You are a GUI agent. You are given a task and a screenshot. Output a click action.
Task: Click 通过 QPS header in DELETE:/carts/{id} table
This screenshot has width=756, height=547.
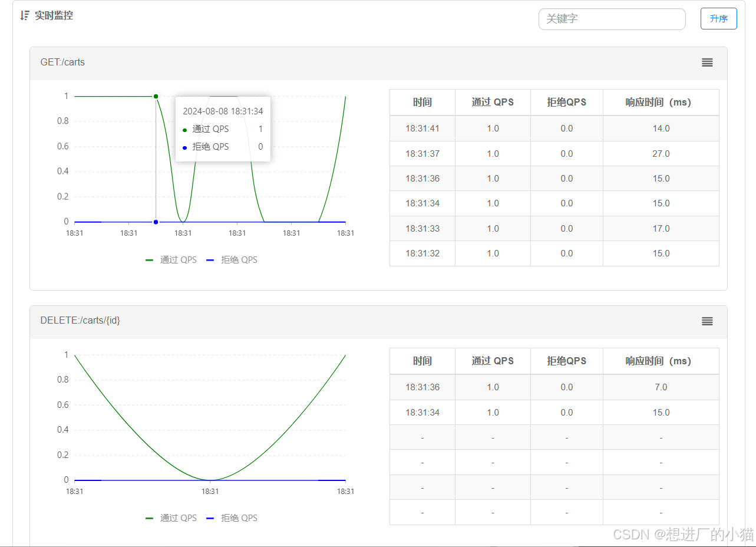coord(493,361)
